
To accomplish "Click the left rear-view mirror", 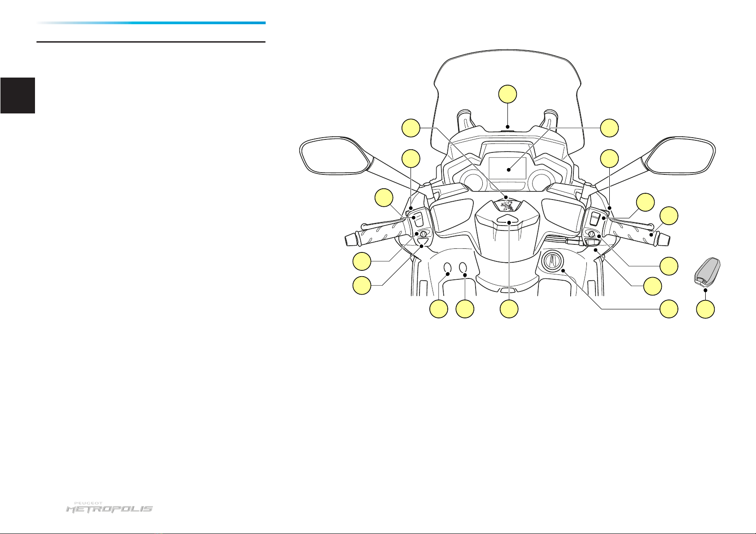I will [336, 155].
